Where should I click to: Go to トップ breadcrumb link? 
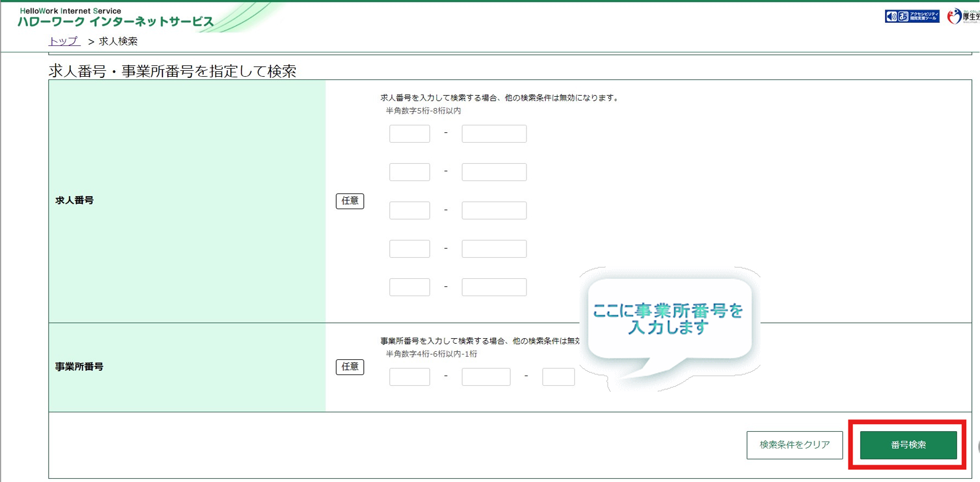point(64,41)
